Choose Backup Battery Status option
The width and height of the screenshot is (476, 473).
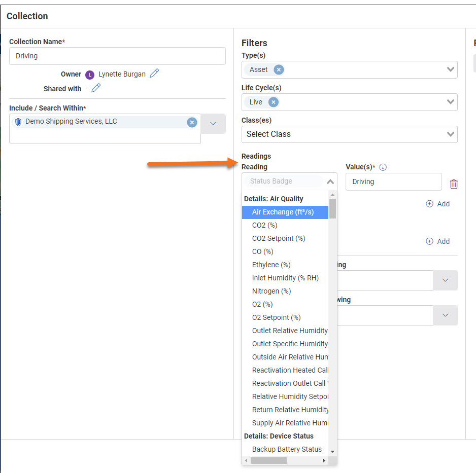point(285,449)
